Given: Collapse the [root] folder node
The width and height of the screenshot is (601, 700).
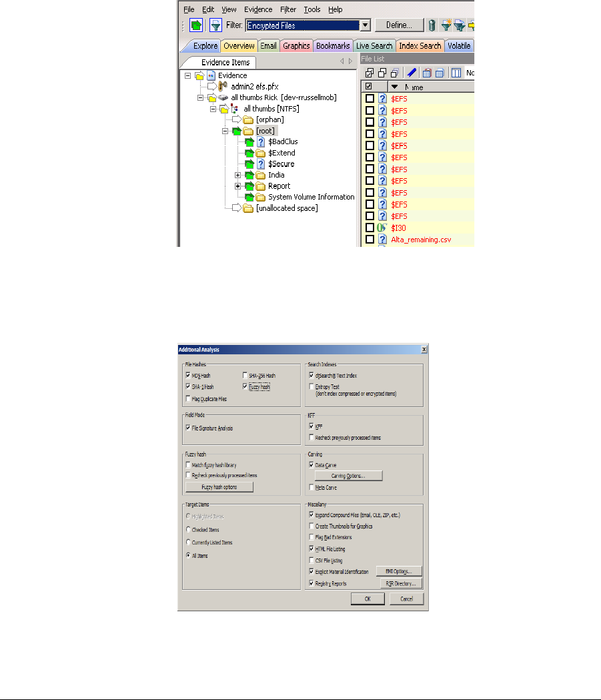Looking at the screenshot, I should tap(225, 131).
